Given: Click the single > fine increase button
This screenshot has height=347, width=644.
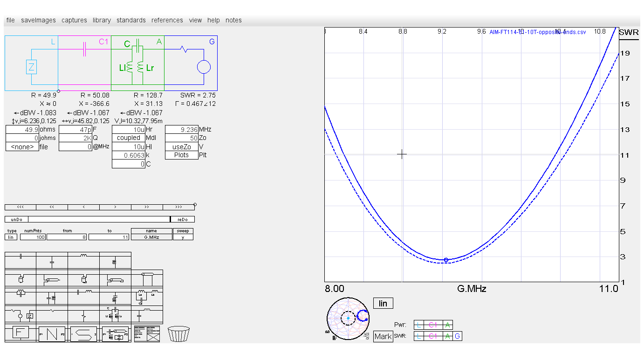Looking at the screenshot, I should (115, 207).
